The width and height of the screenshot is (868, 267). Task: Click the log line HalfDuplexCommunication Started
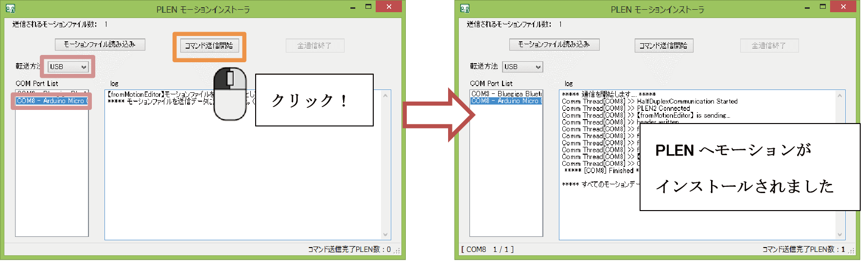click(x=650, y=101)
